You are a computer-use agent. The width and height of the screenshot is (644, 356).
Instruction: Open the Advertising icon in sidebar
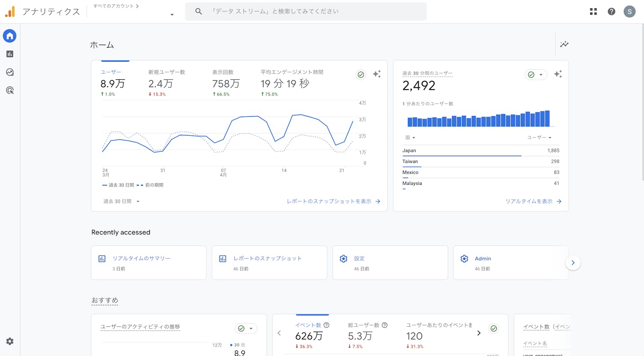tap(10, 91)
